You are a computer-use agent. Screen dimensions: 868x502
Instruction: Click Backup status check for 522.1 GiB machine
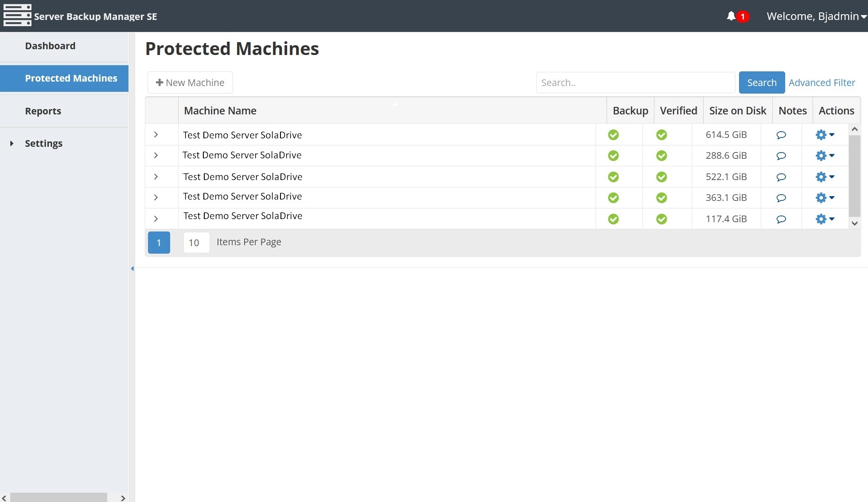point(613,177)
